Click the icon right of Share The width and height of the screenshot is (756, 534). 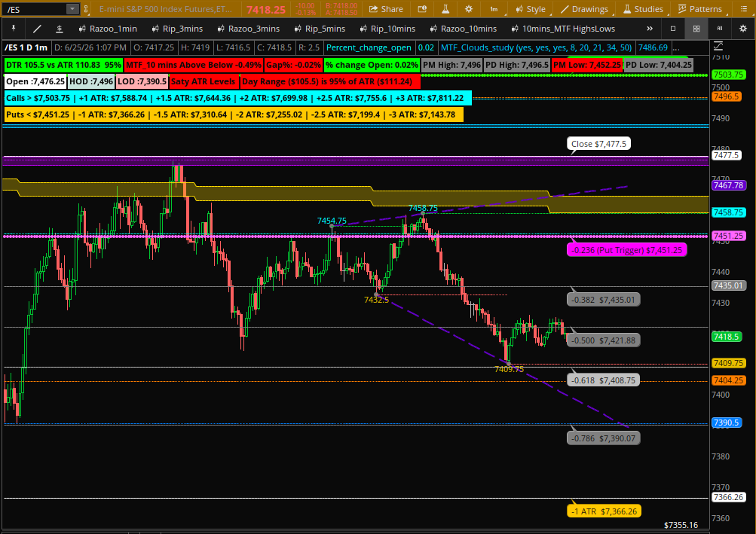click(422, 9)
